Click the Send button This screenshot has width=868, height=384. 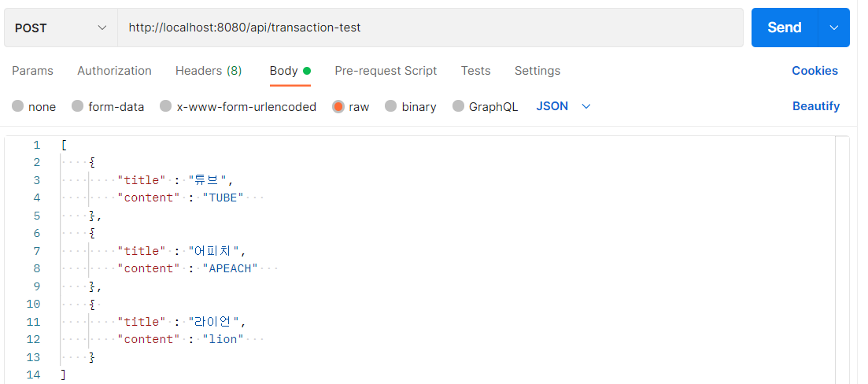click(784, 28)
